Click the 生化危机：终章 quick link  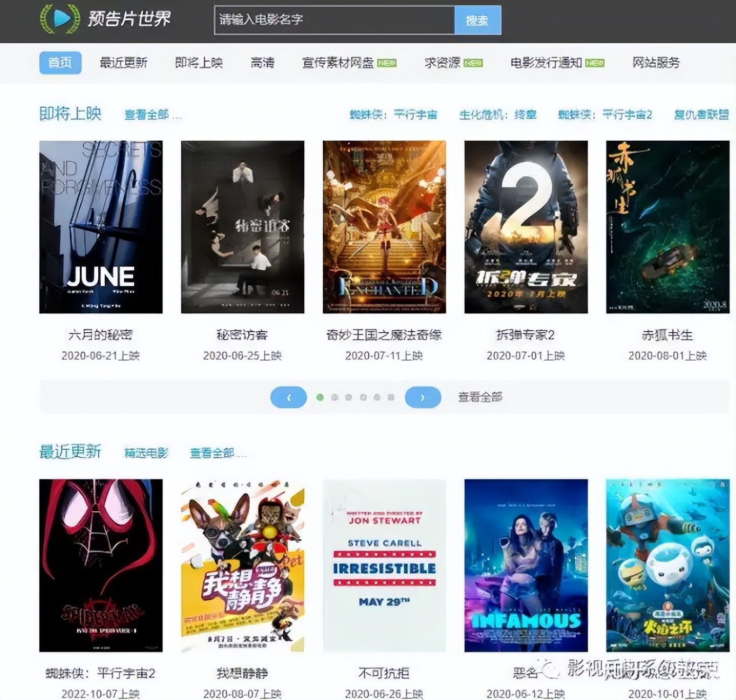pyautogui.click(x=498, y=114)
